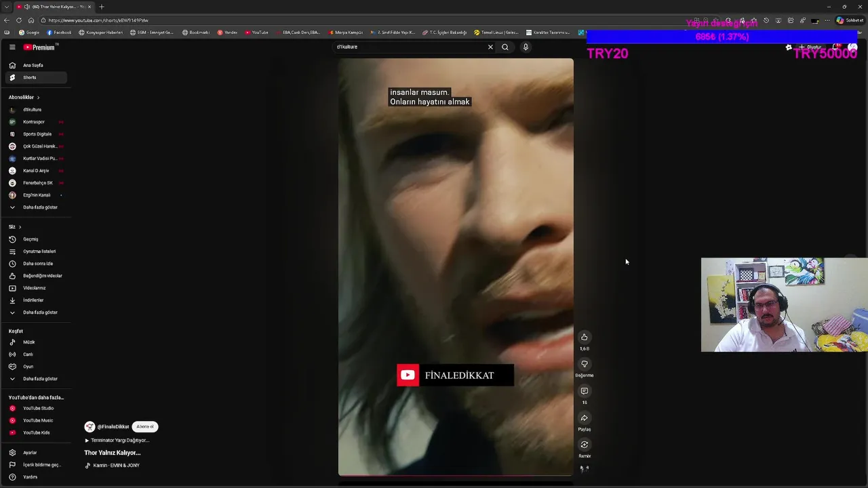868x488 pixels.
Task: Open the 'Terminator Yargı Dağıtıyor...' related video
Action: point(117,440)
